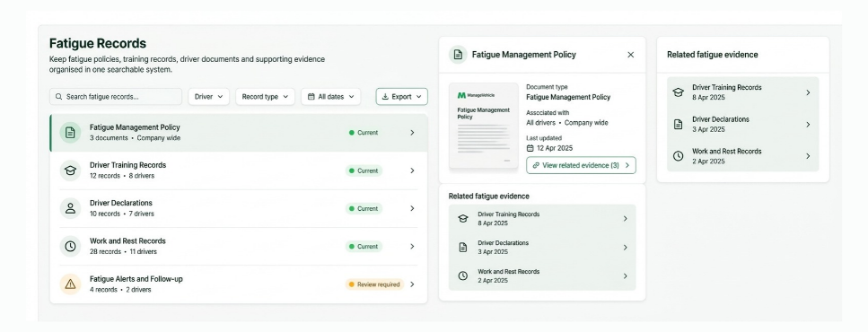Open the Record type filter dropdown

coord(265,97)
